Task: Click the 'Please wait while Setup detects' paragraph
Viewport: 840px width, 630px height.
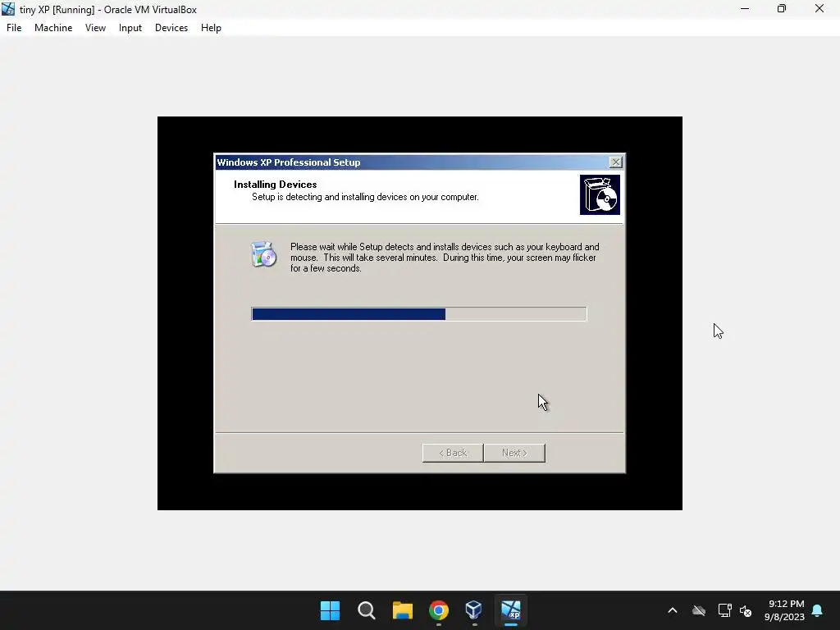Action: click(x=445, y=258)
